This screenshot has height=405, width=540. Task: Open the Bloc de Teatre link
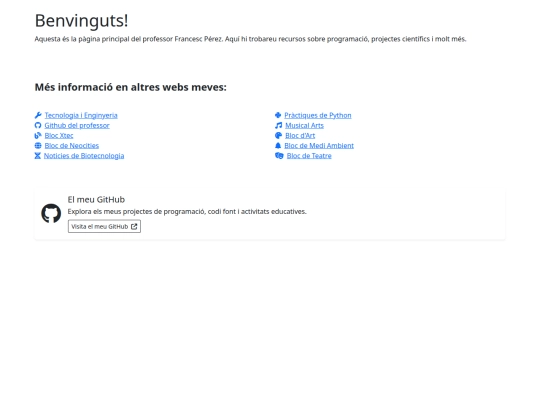[x=309, y=156]
